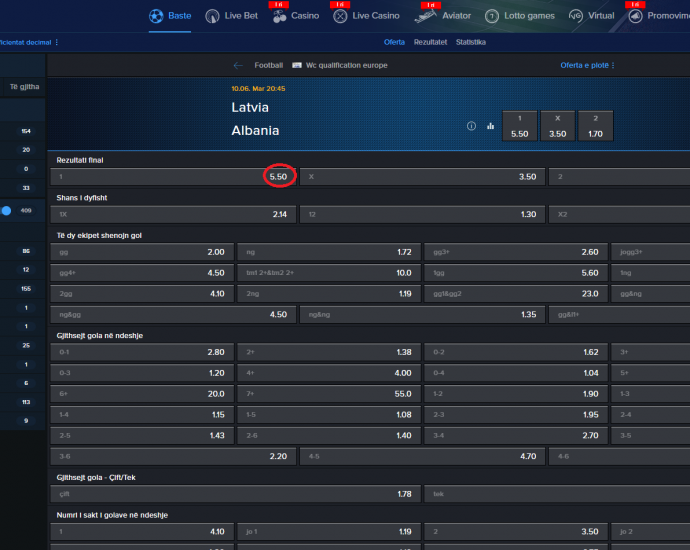Select total goals 4-5 at 4.70
Image resolution: width=690 pixels, height=550 pixels.
422,456
